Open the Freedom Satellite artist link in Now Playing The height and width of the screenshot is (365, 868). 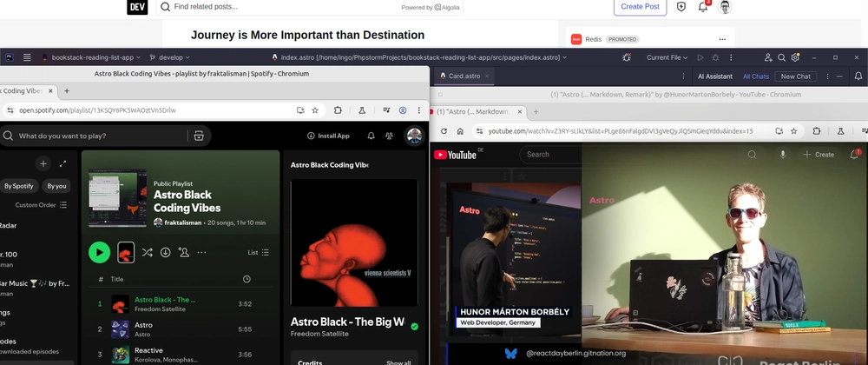click(319, 334)
